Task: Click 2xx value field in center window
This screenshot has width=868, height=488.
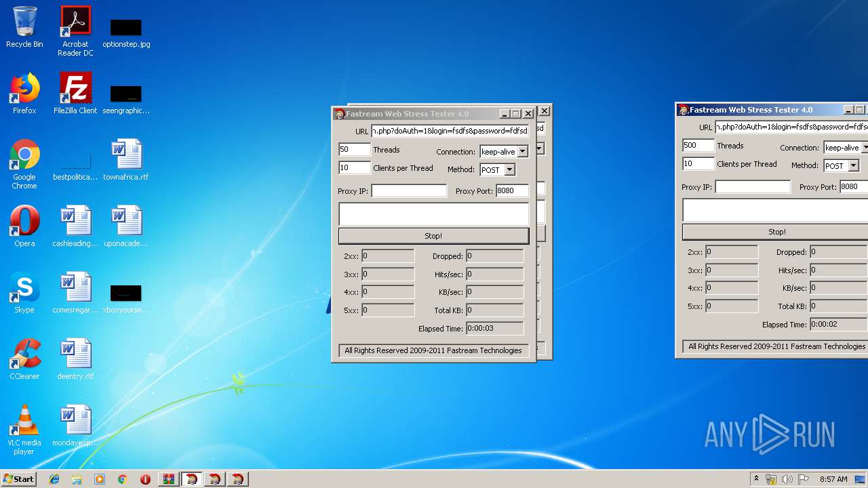Action: tap(387, 256)
